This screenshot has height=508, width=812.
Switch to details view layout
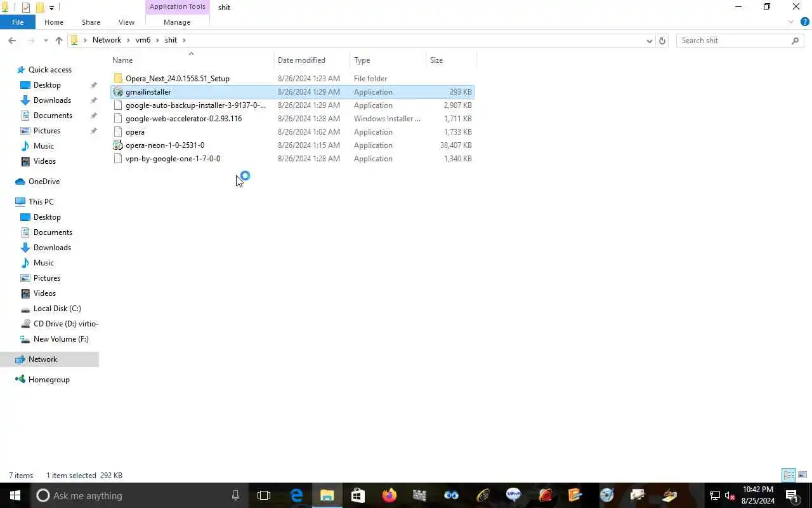click(789, 475)
